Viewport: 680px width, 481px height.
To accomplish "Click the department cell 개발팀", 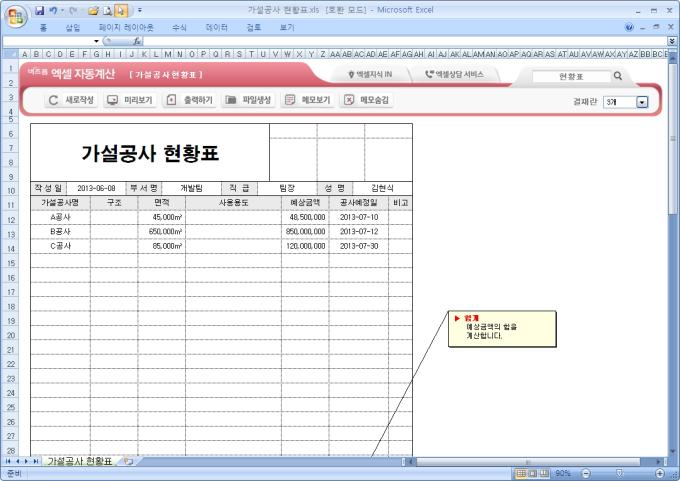I will 191,188.
